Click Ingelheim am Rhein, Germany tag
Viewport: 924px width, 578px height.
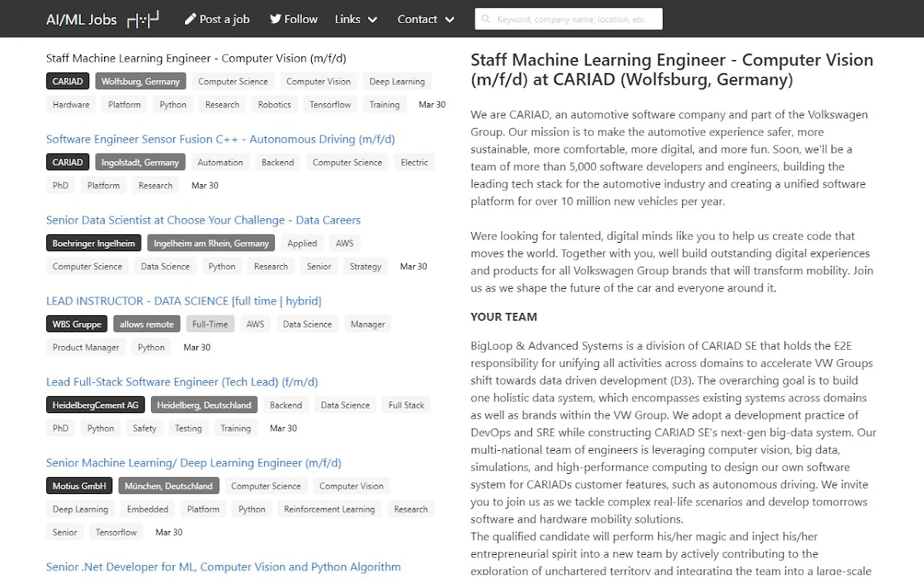coord(211,244)
